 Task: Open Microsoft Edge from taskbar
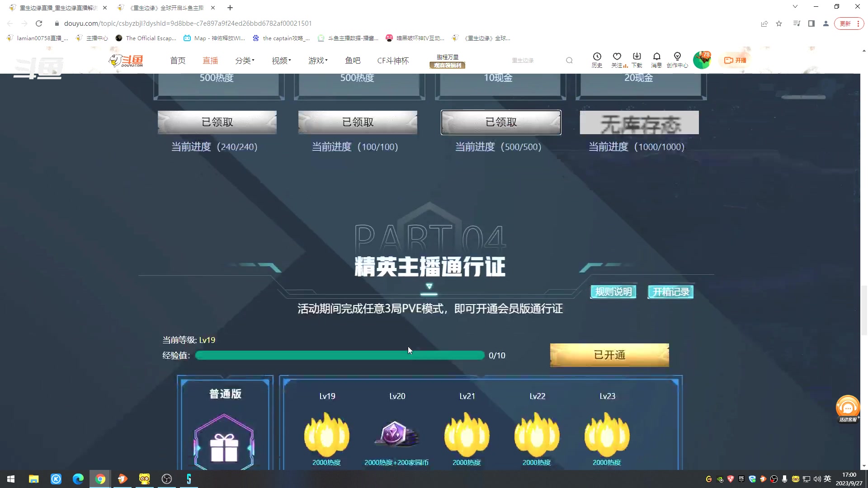pyautogui.click(x=78, y=479)
